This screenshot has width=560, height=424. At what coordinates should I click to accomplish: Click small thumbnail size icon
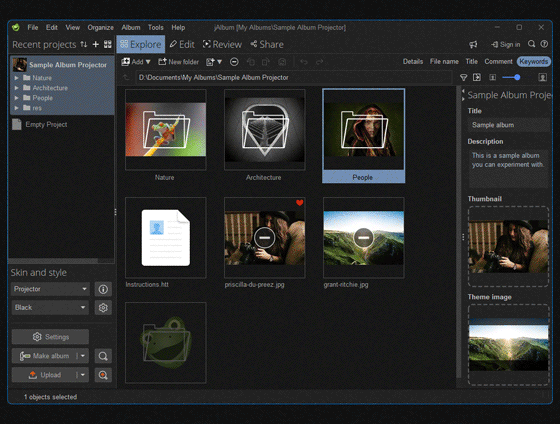coord(492,78)
